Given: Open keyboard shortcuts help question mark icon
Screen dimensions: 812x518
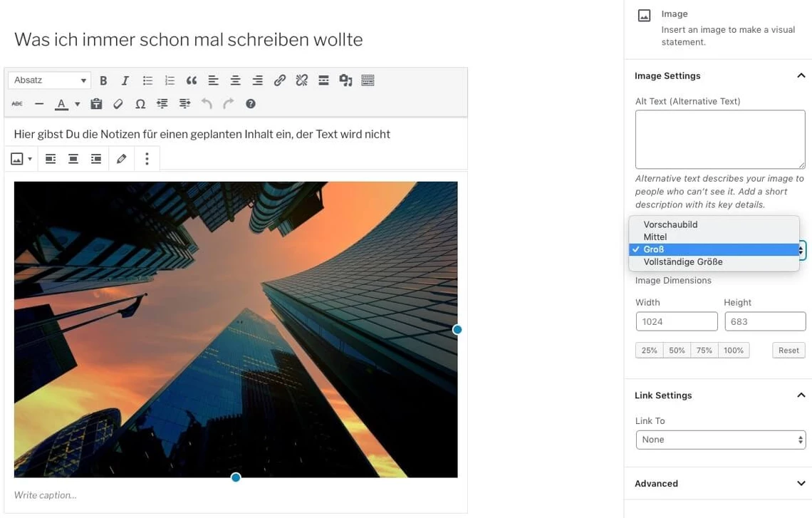Looking at the screenshot, I should coord(250,104).
